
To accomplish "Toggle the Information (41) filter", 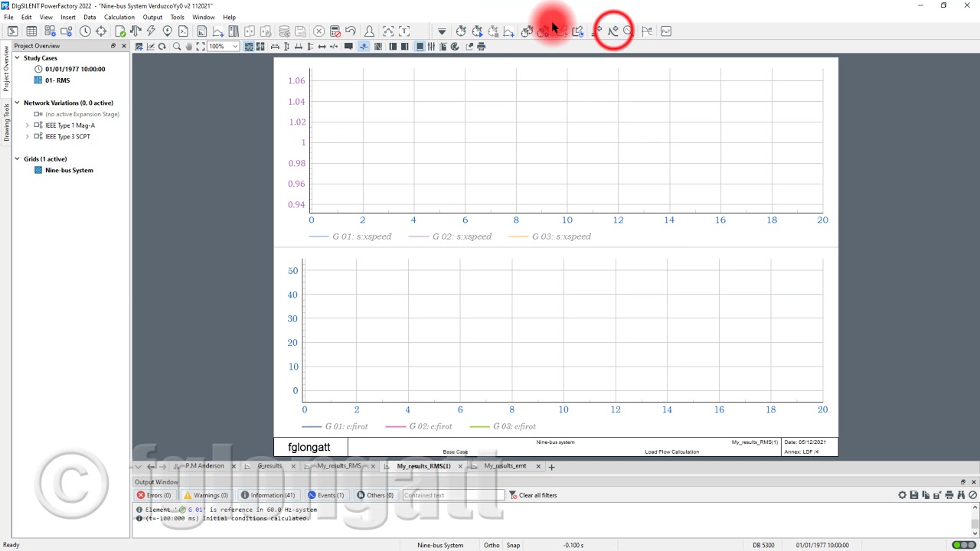I will point(267,495).
